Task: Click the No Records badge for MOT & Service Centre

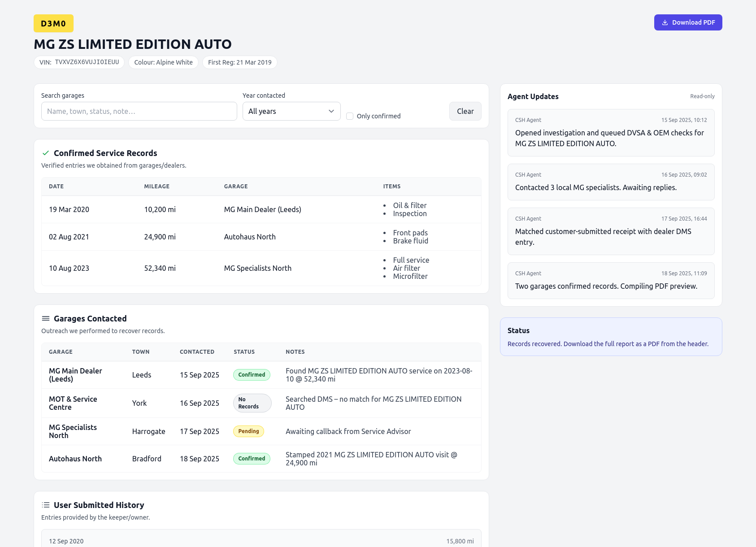Action: (x=252, y=403)
